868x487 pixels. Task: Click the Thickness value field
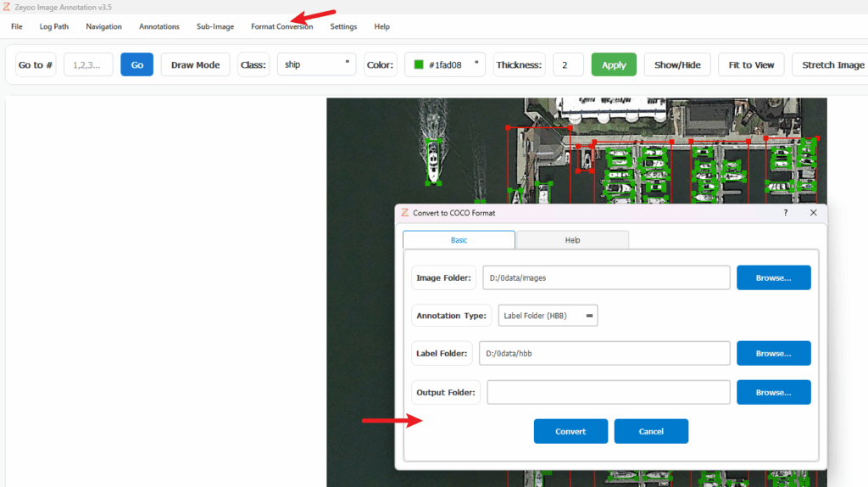click(568, 64)
